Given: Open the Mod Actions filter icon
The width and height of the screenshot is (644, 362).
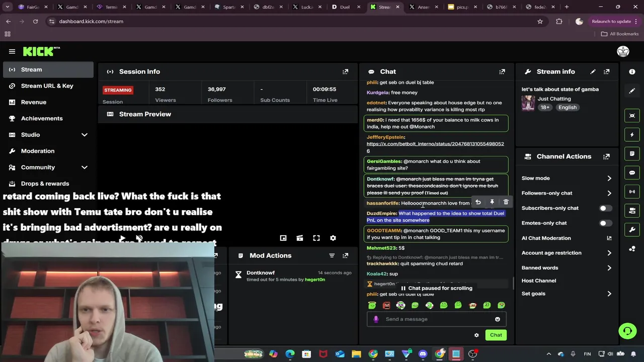Looking at the screenshot, I should pyautogui.click(x=332, y=255).
